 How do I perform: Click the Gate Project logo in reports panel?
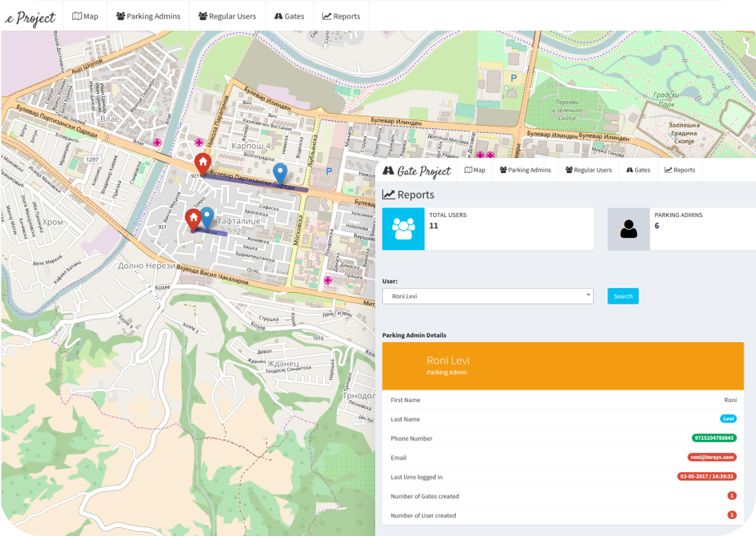[x=417, y=170]
